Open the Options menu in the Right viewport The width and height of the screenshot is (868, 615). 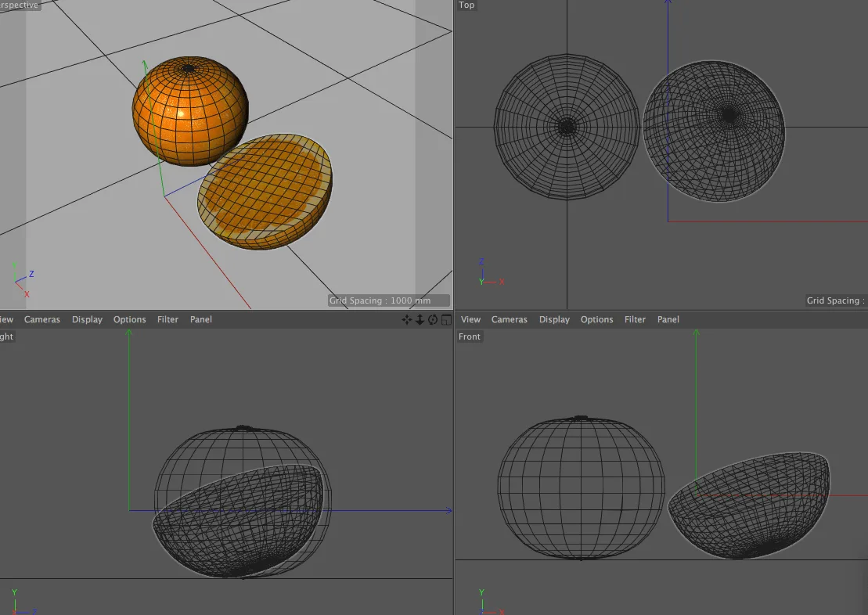129,319
